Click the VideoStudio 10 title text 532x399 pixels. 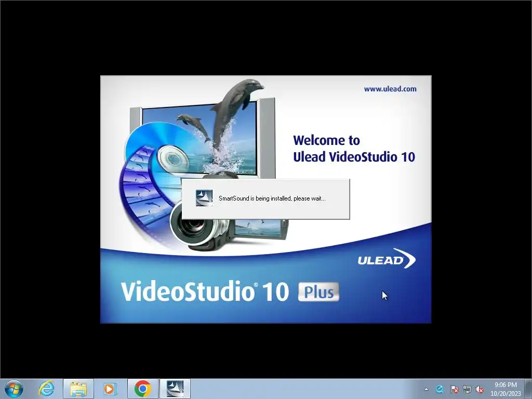point(205,291)
